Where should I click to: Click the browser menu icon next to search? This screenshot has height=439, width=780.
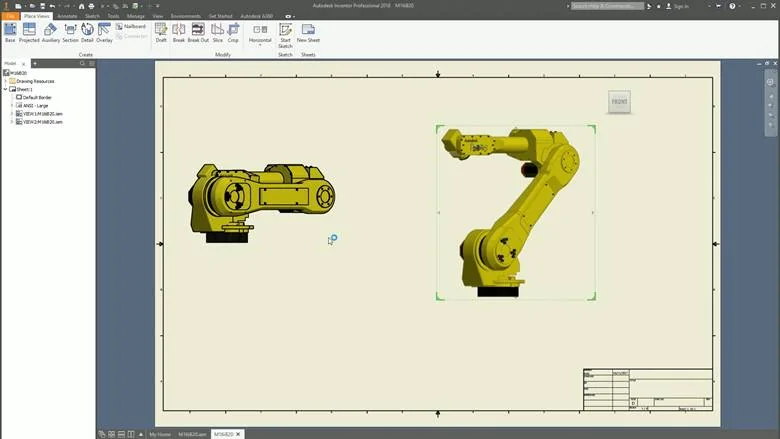click(91, 64)
